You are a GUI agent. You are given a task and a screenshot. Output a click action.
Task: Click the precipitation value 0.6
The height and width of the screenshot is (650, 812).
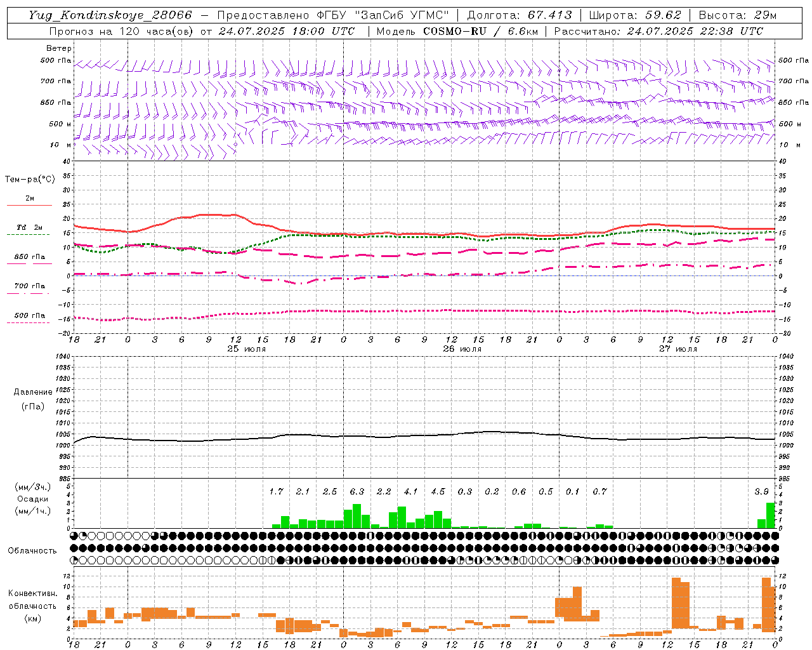click(519, 491)
